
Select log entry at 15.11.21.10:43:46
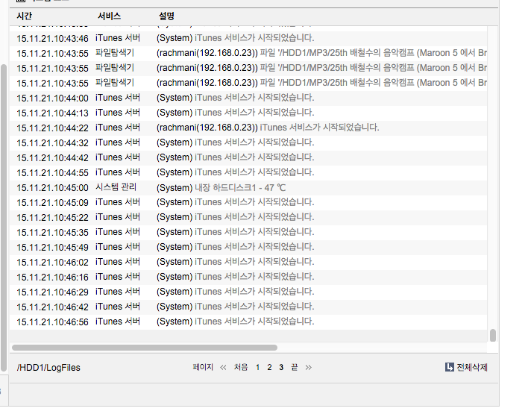248,38
